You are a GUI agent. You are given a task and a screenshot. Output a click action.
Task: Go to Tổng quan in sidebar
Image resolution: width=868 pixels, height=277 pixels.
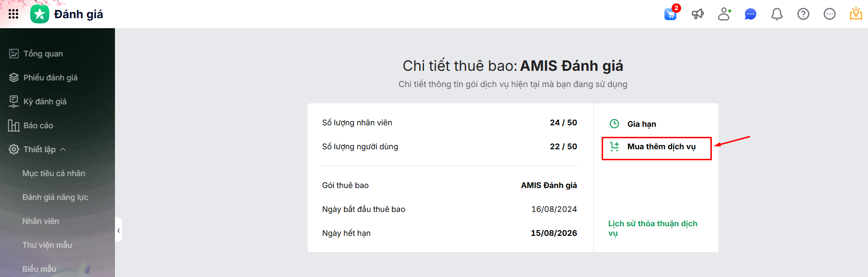click(43, 54)
